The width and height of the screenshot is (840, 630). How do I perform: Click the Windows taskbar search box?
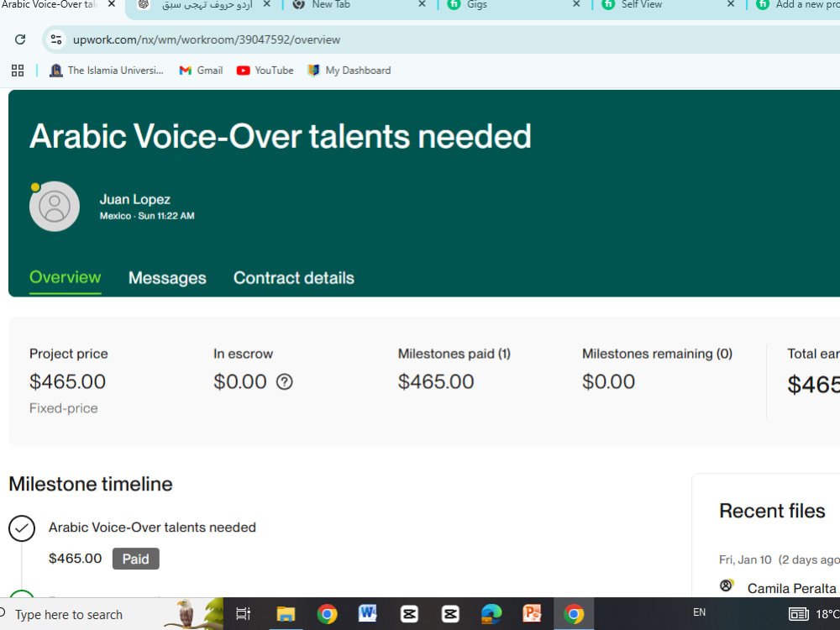tap(110, 614)
